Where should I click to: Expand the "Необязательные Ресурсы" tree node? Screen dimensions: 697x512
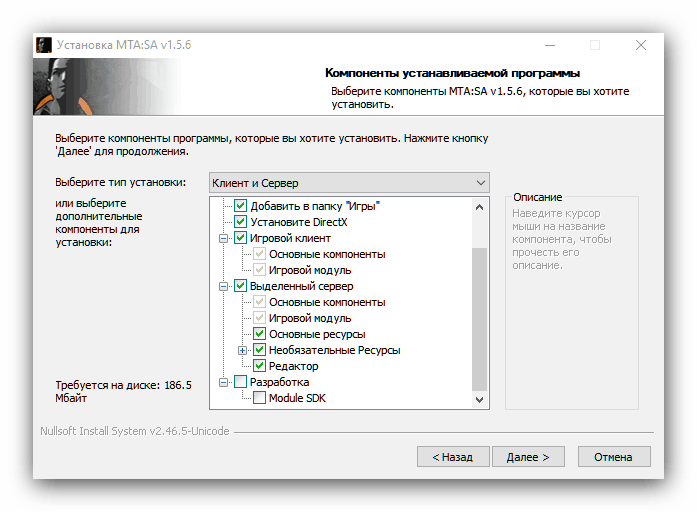tap(243, 350)
